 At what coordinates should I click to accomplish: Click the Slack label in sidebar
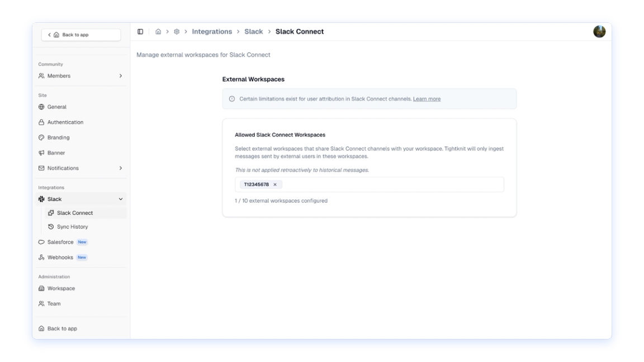pyautogui.click(x=55, y=199)
